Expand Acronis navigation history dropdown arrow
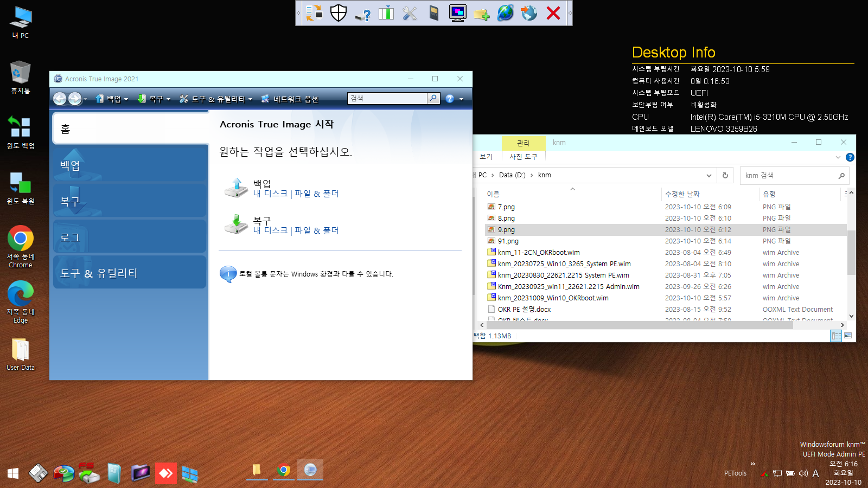The width and height of the screenshot is (868, 488). pos(86,99)
